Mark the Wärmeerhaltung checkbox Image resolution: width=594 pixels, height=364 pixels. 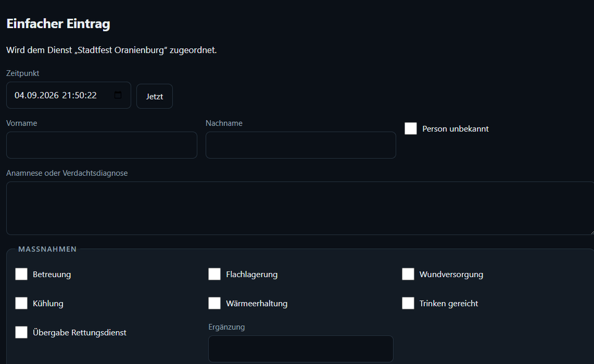tap(214, 303)
